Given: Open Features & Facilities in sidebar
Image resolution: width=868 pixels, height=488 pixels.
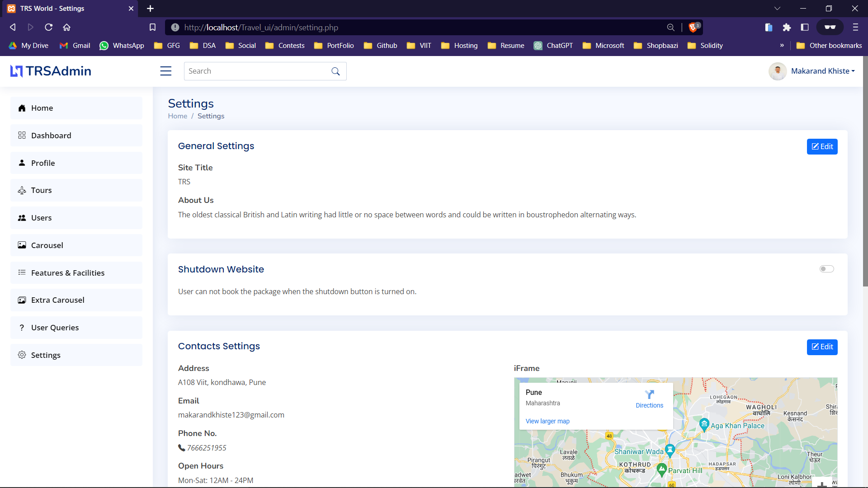Looking at the screenshot, I should 76,273.
